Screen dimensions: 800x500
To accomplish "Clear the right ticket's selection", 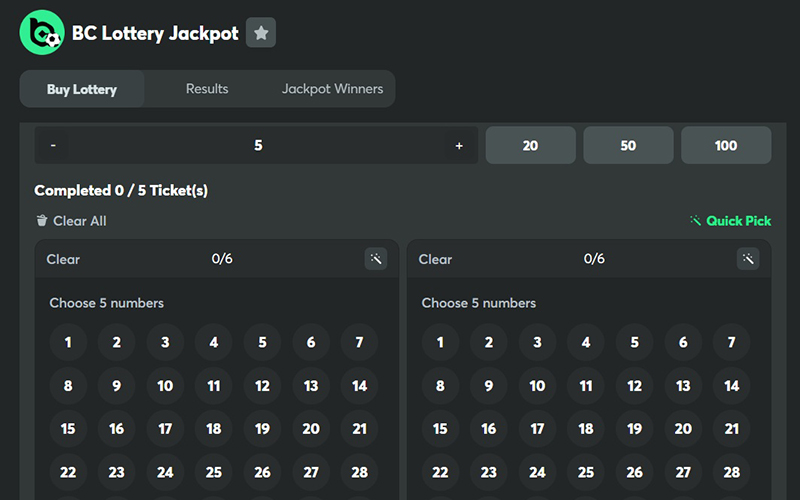I will pos(435,259).
